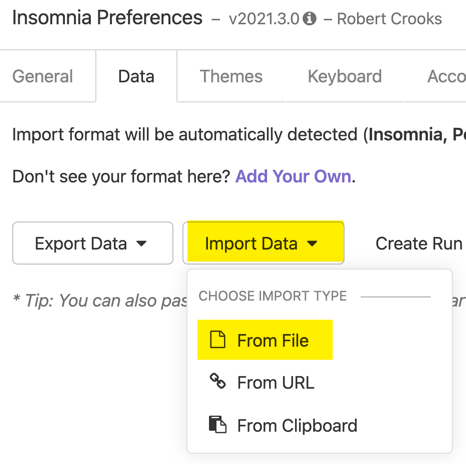Click the file icon next to From File
This screenshot has width=466, height=464.
pyautogui.click(x=218, y=340)
